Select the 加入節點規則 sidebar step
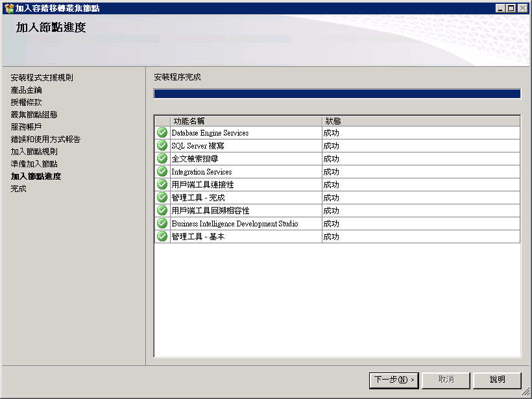Viewport: 532px width, 399px height. tap(34, 152)
